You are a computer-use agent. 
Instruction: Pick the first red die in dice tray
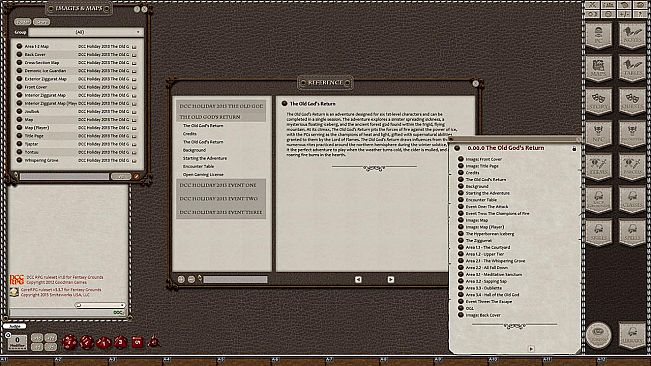point(69,342)
